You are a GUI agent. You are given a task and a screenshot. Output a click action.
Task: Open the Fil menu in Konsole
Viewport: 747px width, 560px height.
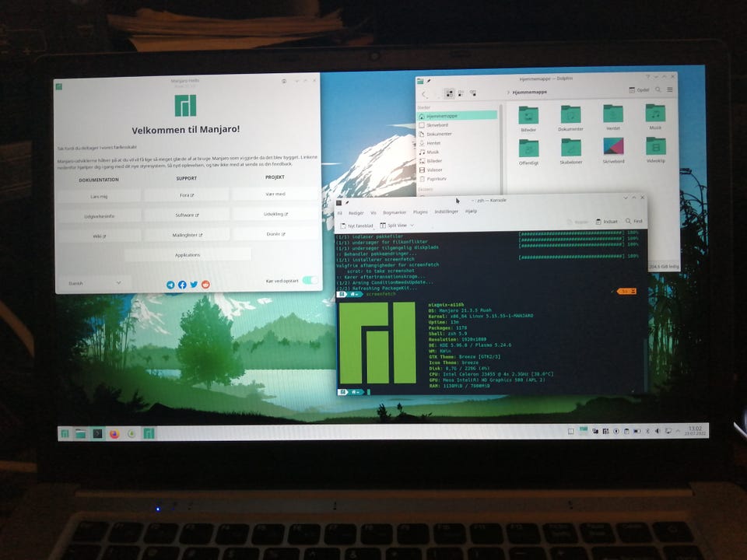point(340,213)
